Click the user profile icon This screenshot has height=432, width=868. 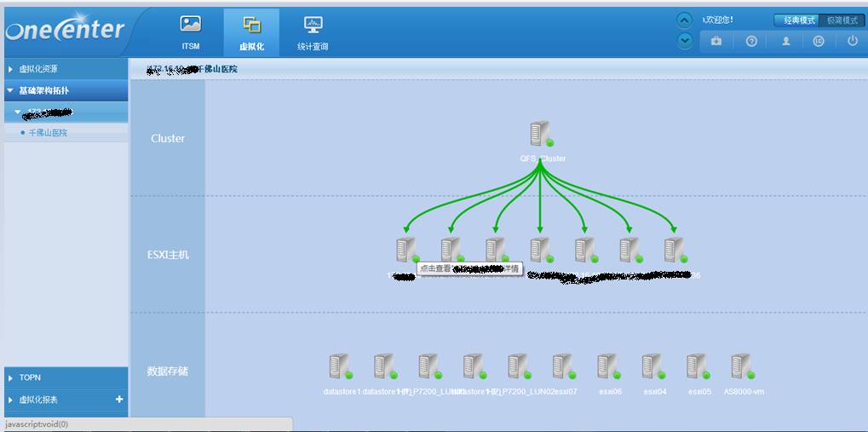click(x=785, y=41)
